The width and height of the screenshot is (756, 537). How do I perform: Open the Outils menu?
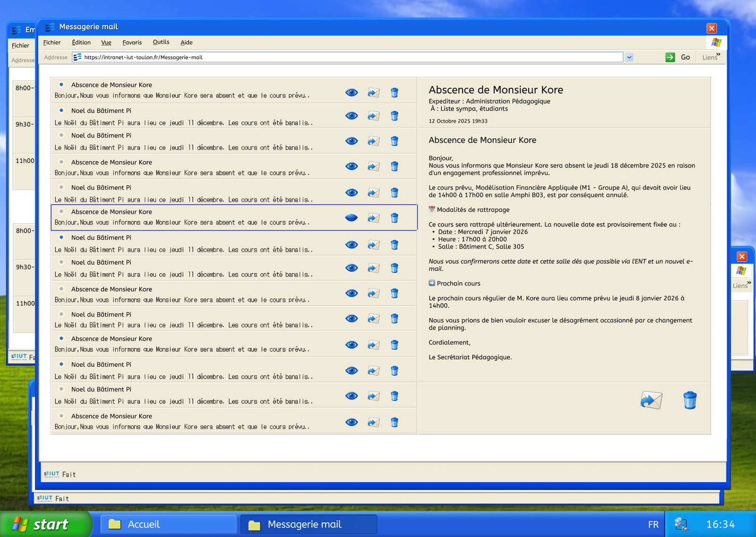click(x=161, y=42)
